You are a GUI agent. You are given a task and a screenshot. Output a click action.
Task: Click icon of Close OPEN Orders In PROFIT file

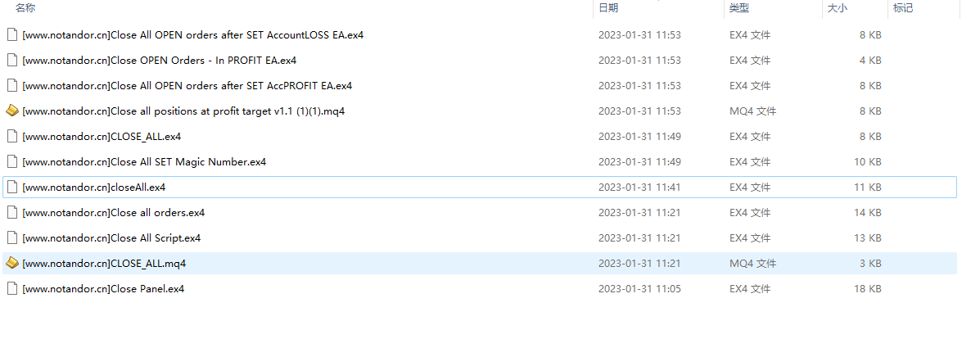(12, 60)
